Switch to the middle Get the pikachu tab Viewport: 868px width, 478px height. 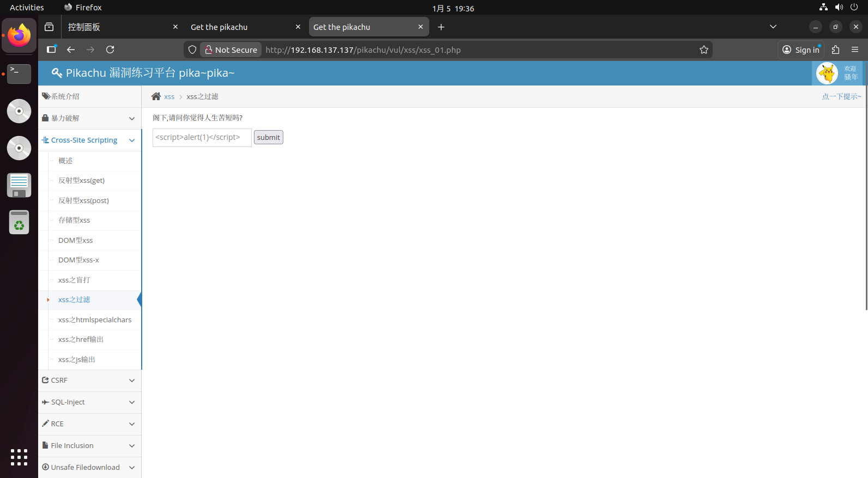[245, 27]
